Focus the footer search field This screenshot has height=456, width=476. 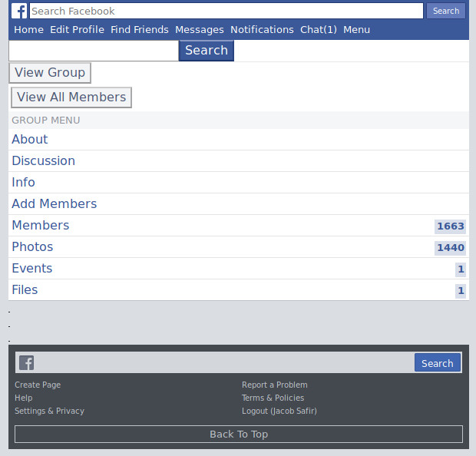click(x=224, y=363)
